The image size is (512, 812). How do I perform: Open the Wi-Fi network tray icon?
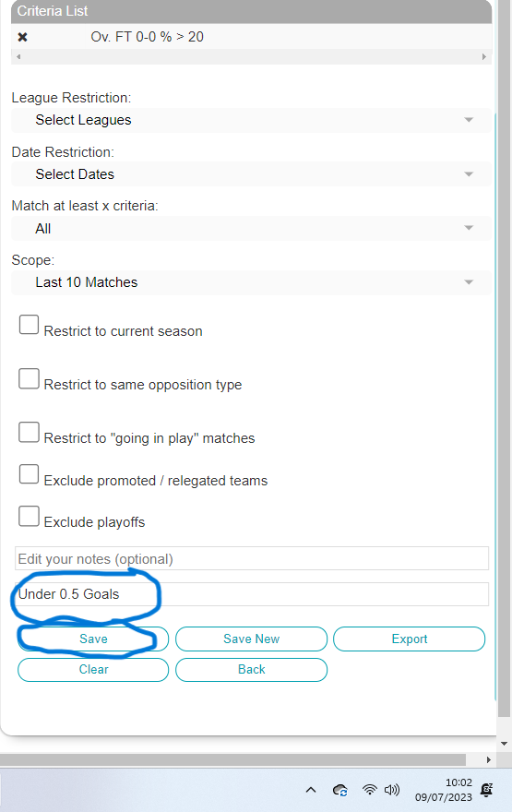coord(370,790)
